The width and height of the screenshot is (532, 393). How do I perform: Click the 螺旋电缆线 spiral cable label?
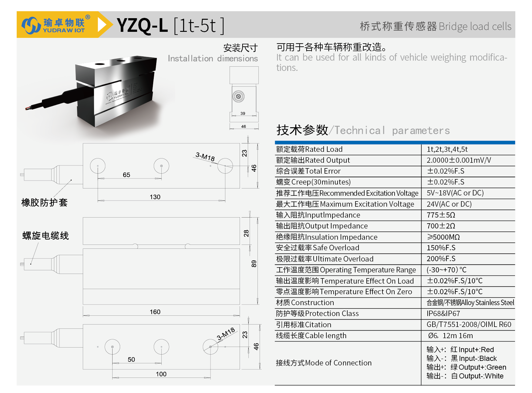(x=45, y=235)
